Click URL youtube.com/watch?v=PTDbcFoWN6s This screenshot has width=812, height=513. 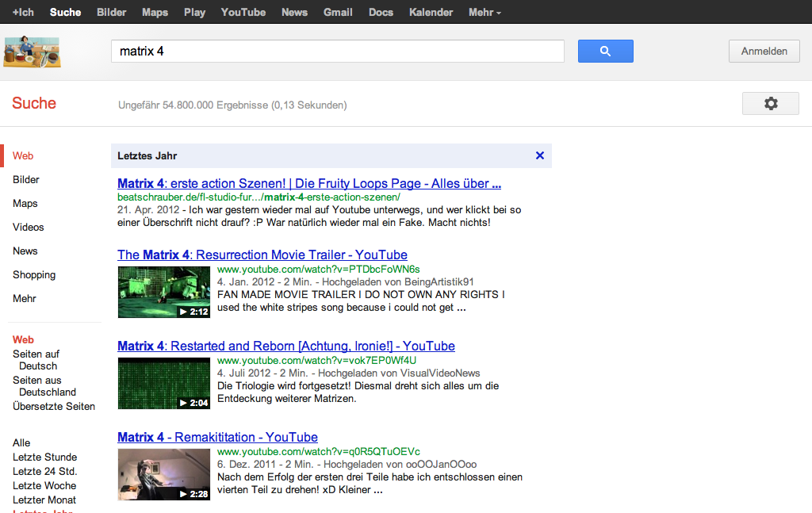click(319, 269)
